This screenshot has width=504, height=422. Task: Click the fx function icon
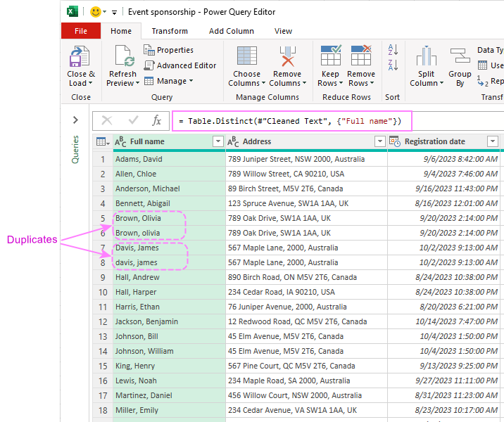click(156, 121)
